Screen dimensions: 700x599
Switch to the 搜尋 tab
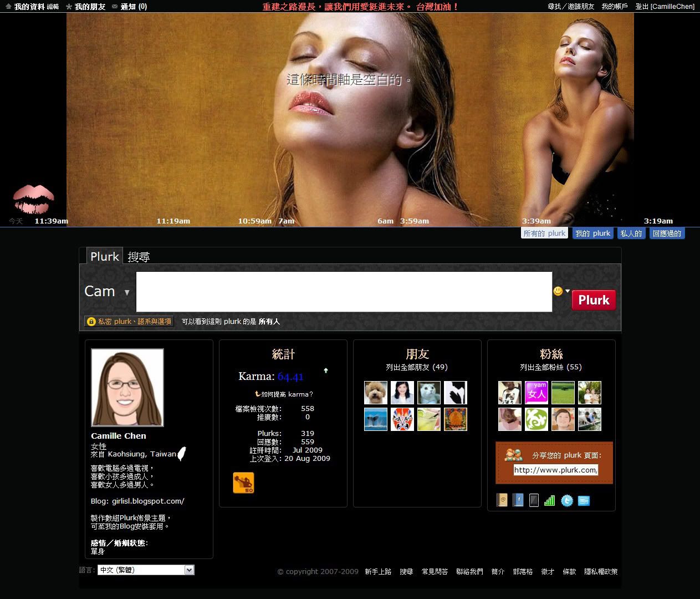[x=139, y=257]
